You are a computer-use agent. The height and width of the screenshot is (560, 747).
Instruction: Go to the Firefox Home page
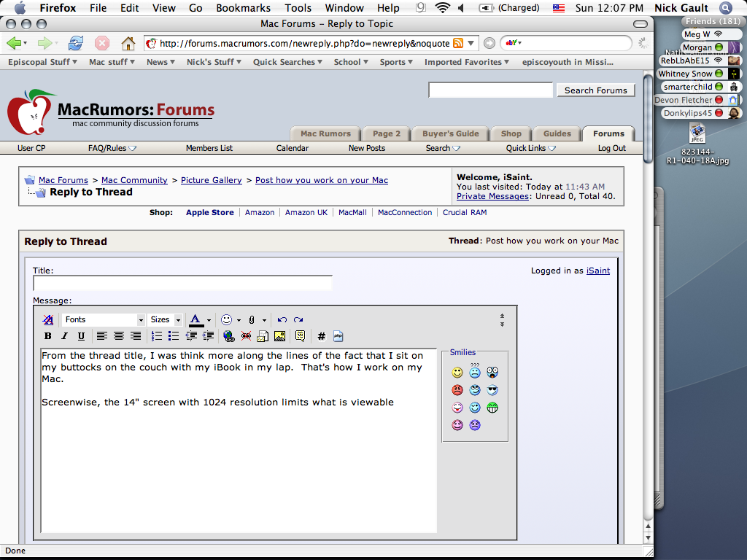[128, 43]
